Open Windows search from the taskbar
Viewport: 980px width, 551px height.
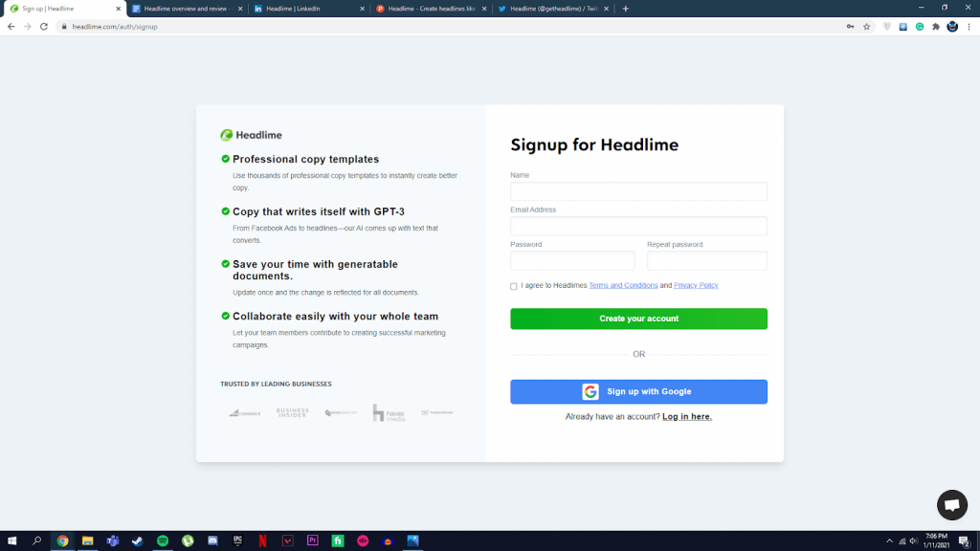[37, 541]
